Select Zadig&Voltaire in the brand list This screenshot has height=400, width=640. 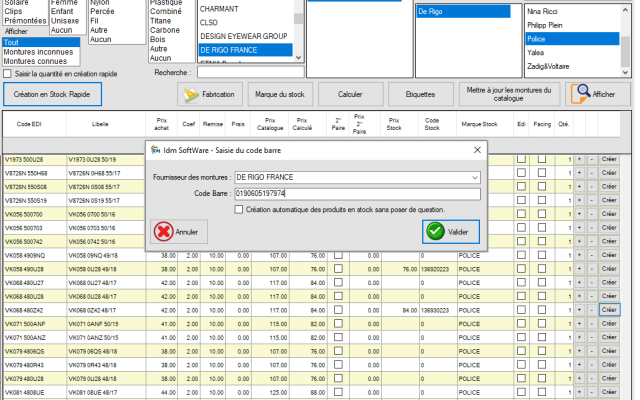(572, 66)
